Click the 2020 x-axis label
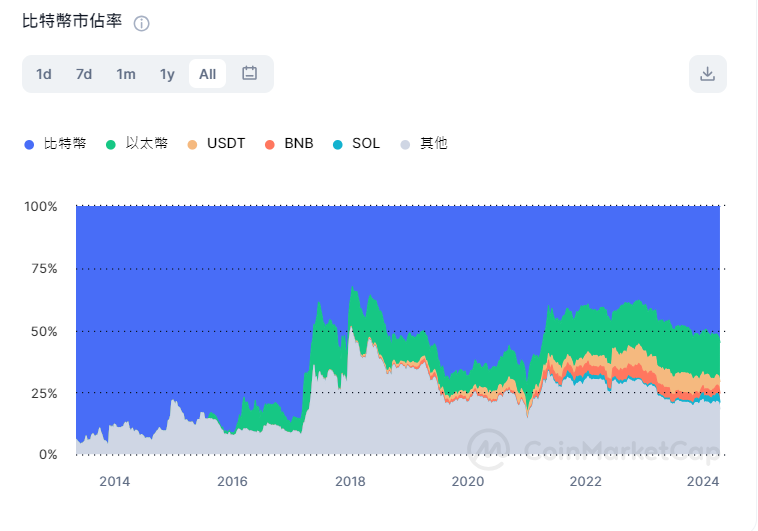Screen dimensions: 758x531 click(x=468, y=482)
